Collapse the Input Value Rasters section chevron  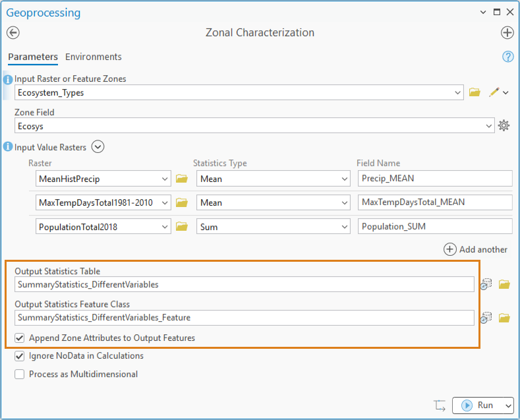coord(98,146)
